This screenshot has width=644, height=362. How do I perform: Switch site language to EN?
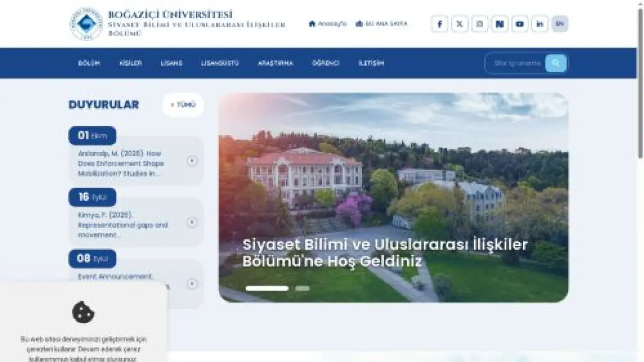tap(560, 24)
